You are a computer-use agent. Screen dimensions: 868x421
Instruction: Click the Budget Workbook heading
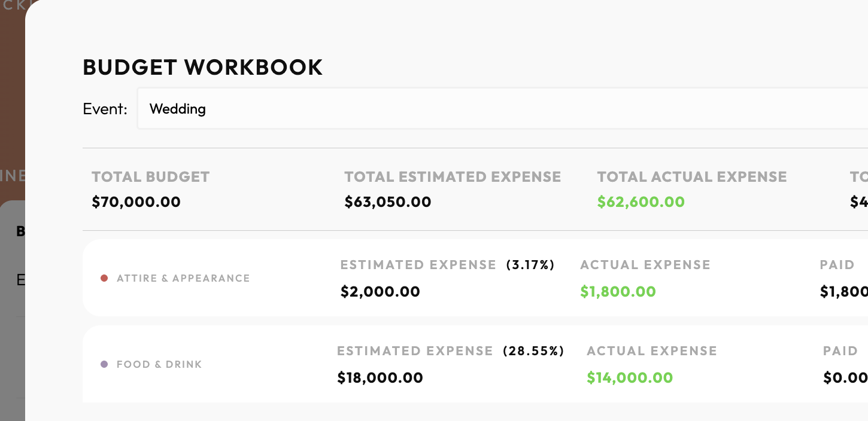point(203,67)
